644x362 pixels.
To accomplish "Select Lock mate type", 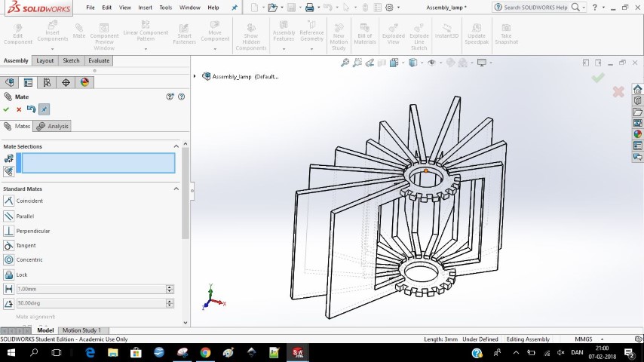I will [15, 275].
